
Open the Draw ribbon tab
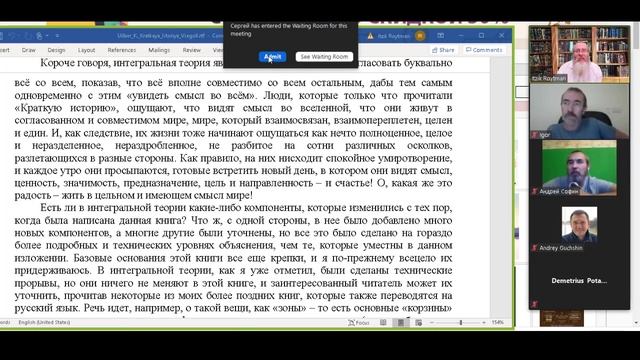pos(29,50)
